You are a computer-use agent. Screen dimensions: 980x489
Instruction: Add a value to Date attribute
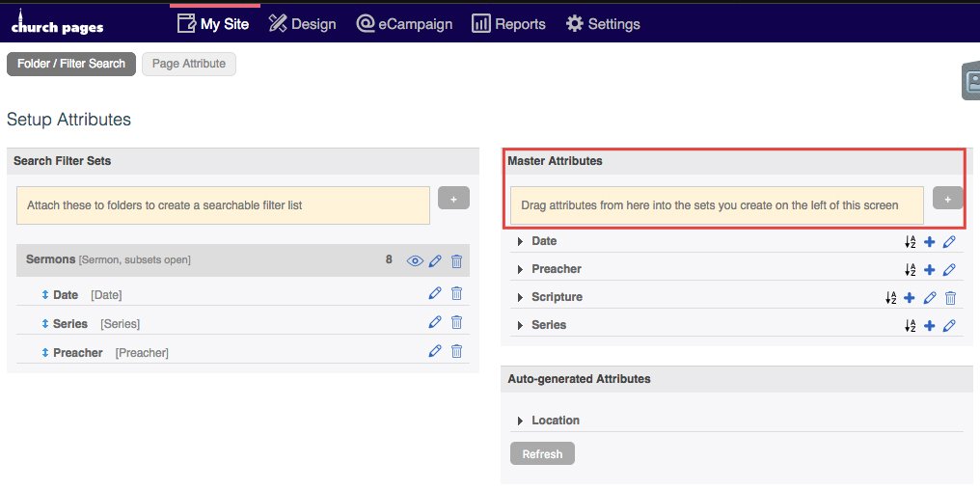pos(930,242)
